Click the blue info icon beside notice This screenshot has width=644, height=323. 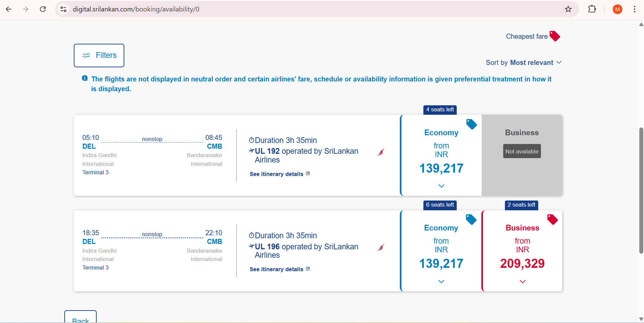coord(85,78)
